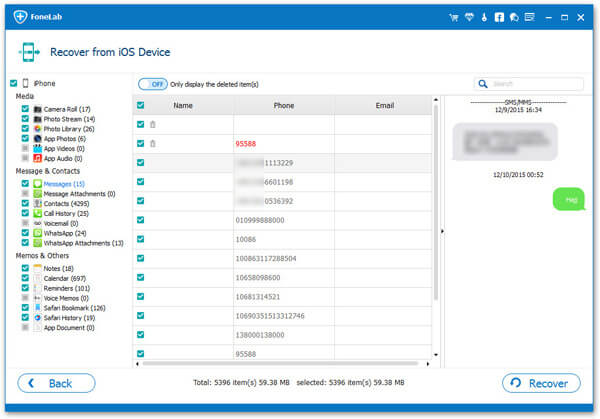This screenshot has width=600, height=419.
Task: Click the Call History phone icon
Action: [x=38, y=213]
